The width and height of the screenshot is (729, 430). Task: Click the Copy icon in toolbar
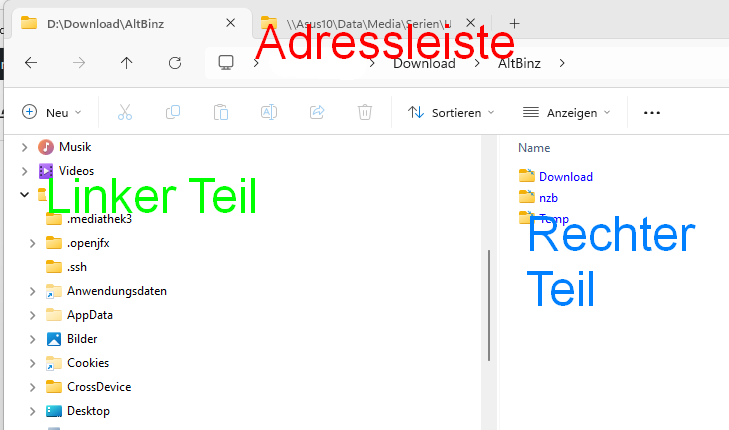(173, 112)
